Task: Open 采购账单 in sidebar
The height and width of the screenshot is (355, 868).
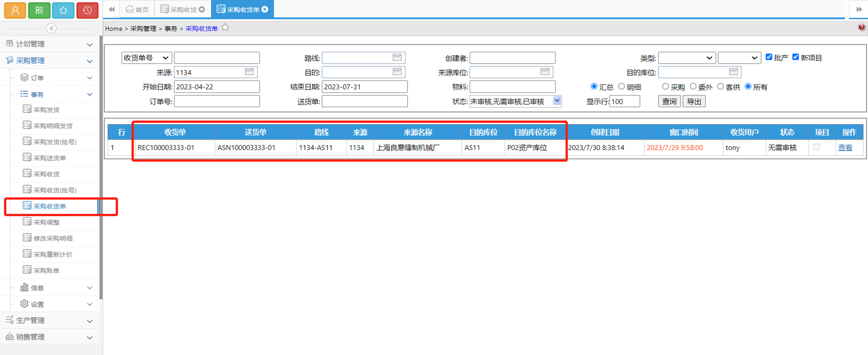Action: point(47,270)
